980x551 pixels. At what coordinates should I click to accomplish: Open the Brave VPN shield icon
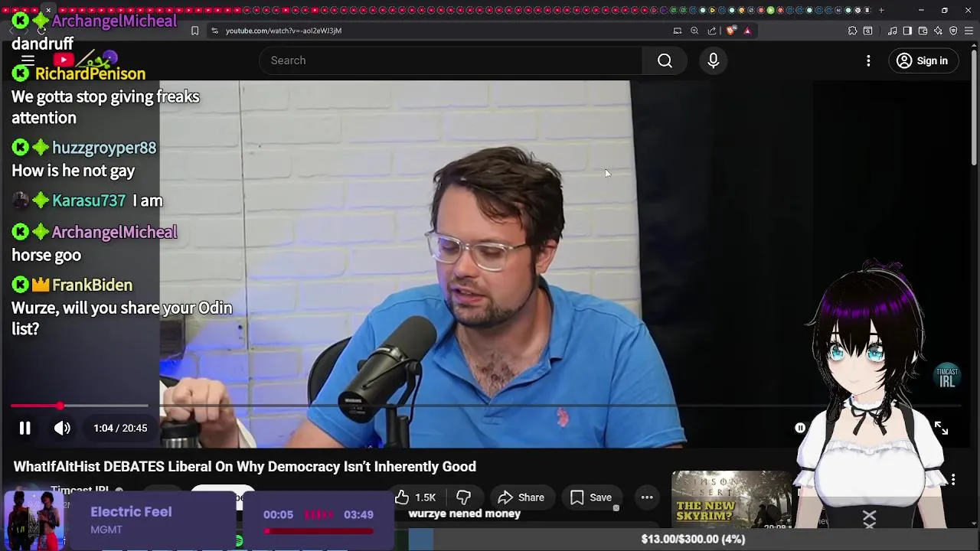(953, 31)
